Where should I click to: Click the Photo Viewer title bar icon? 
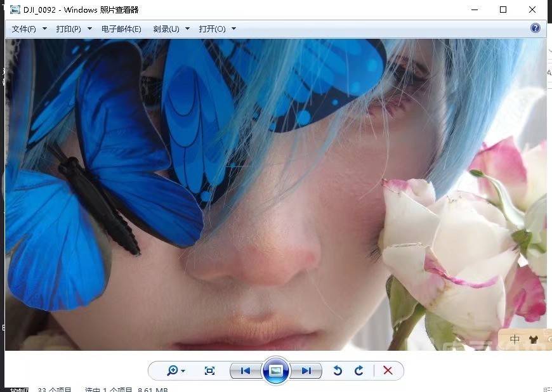tap(15, 10)
